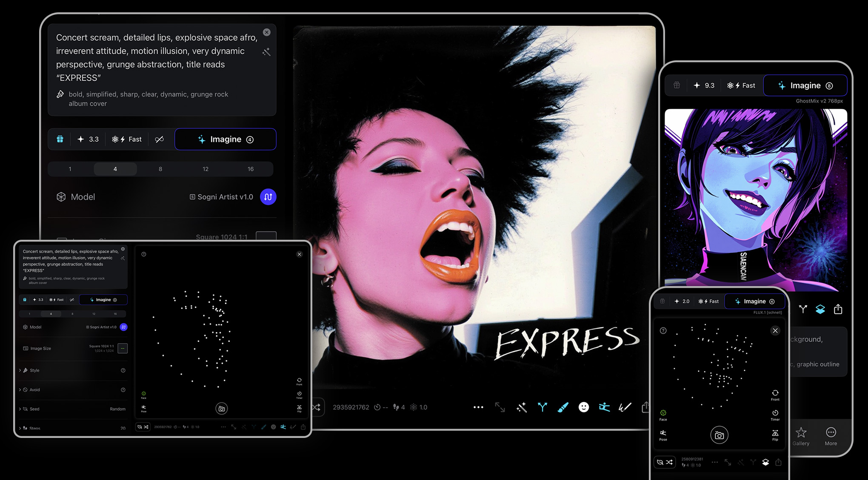Viewport: 868px width, 480px height.
Task: Open the overflow menu beneath the artwork
Action: point(478,407)
